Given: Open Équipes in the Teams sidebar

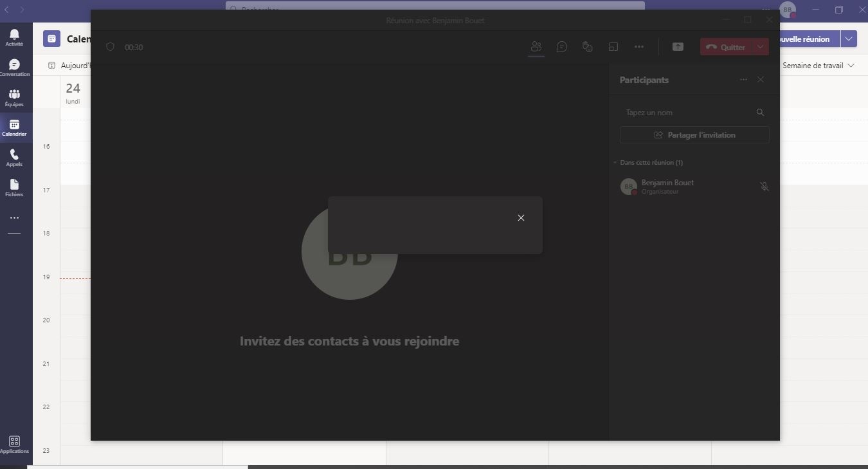Looking at the screenshot, I should (14, 98).
